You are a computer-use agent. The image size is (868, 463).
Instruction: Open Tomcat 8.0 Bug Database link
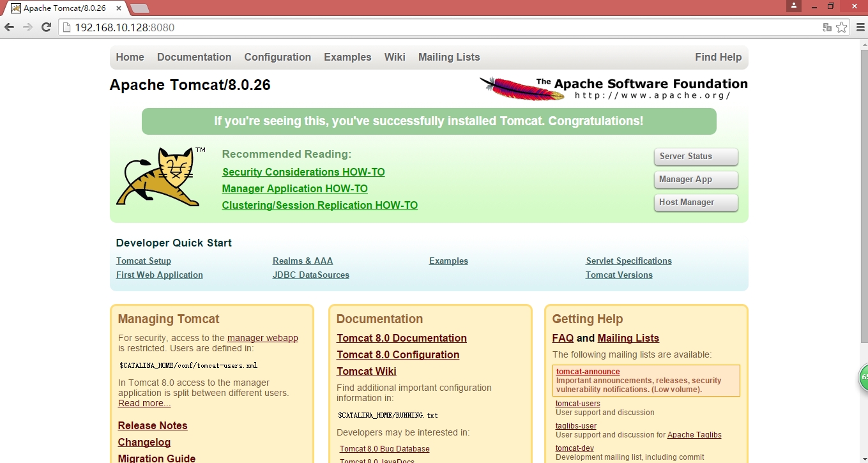(385, 449)
